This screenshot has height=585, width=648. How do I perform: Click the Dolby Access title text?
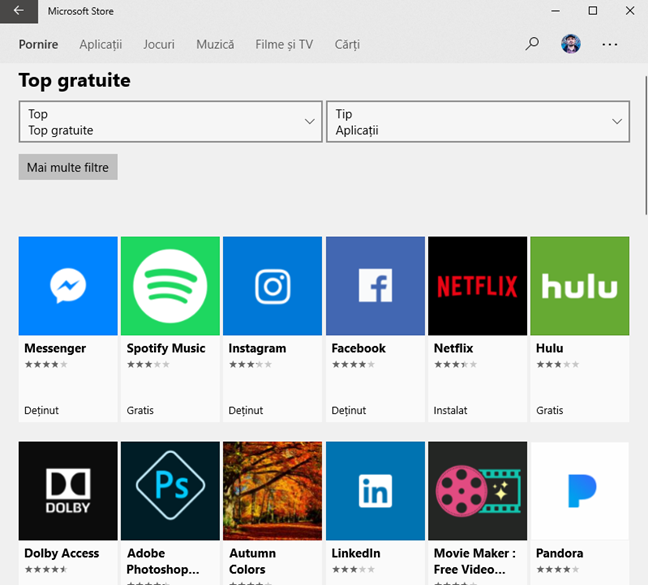(62, 553)
